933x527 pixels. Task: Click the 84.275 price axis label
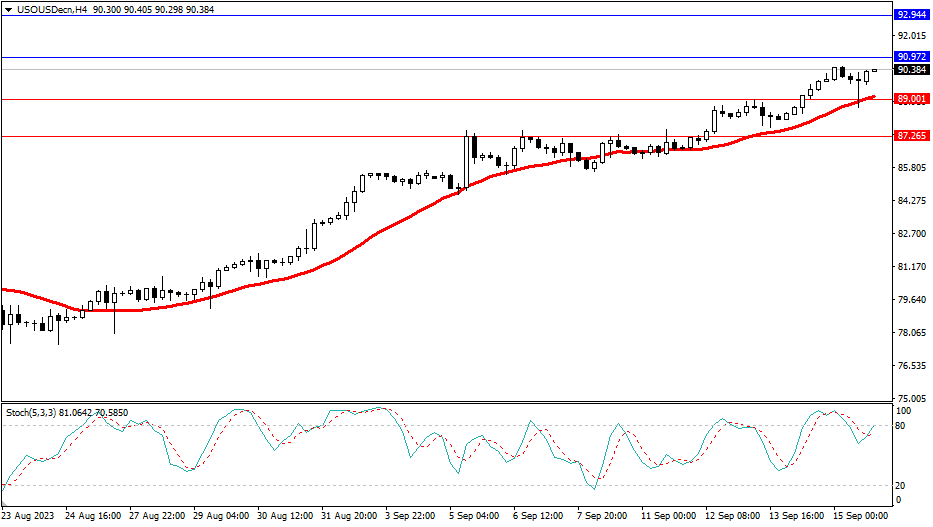(x=911, y=201)
